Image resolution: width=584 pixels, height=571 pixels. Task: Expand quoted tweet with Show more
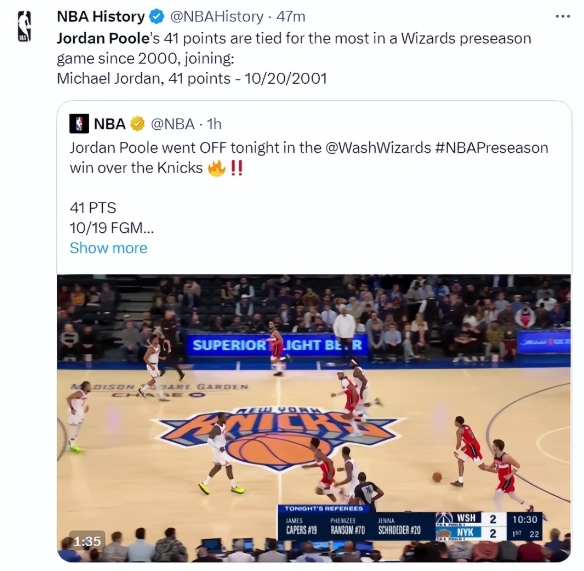click(108, 248)
